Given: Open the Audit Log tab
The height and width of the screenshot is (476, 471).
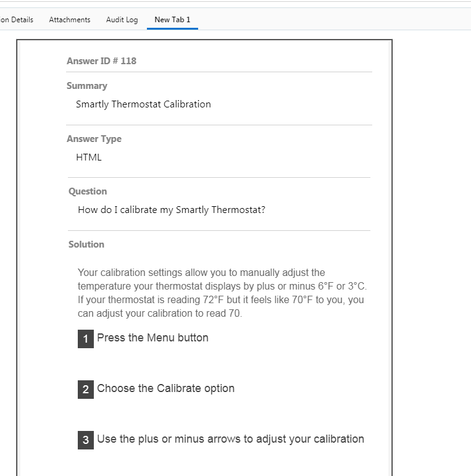Looking at the screenshot, I should pos(122,20).
